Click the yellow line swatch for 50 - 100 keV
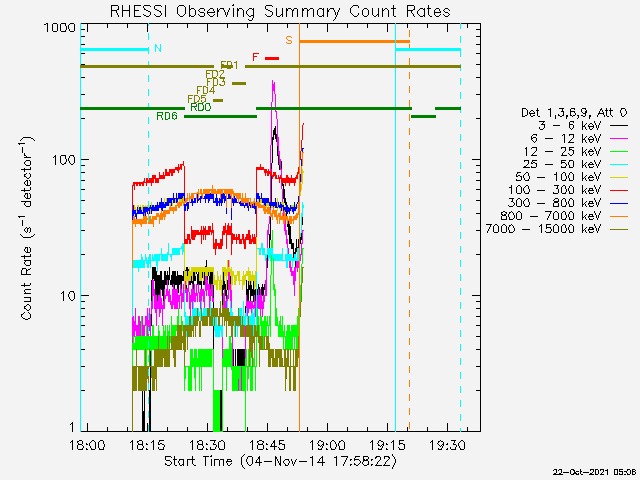 pyautogui.click(x=619, y=177)
